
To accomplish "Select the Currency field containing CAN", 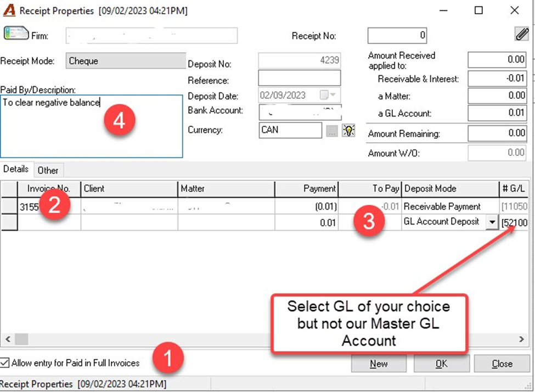I will [x=290, y=130].
